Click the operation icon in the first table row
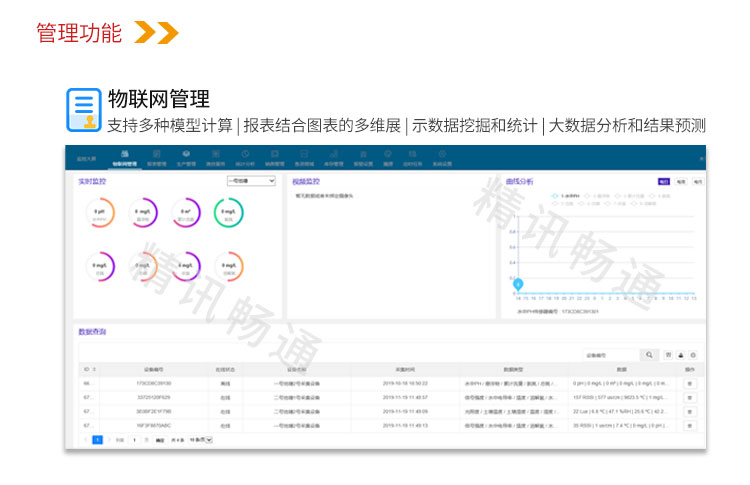 [x=689, y=383]
